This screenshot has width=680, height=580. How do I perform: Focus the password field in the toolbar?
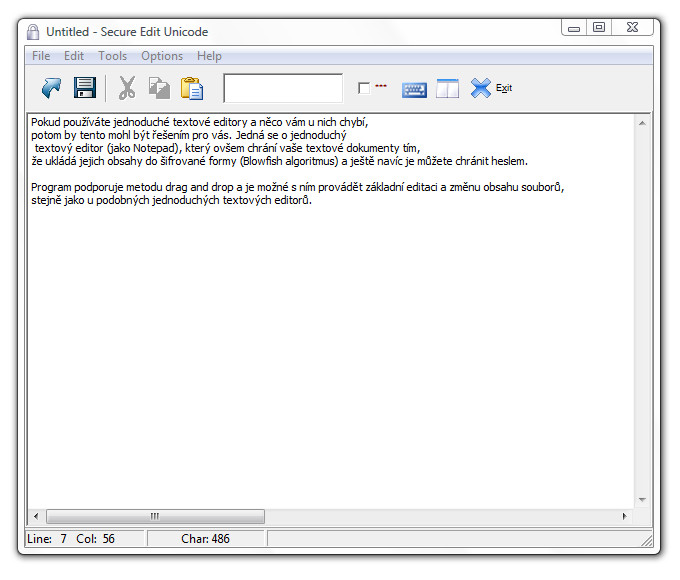pos(283,88)
